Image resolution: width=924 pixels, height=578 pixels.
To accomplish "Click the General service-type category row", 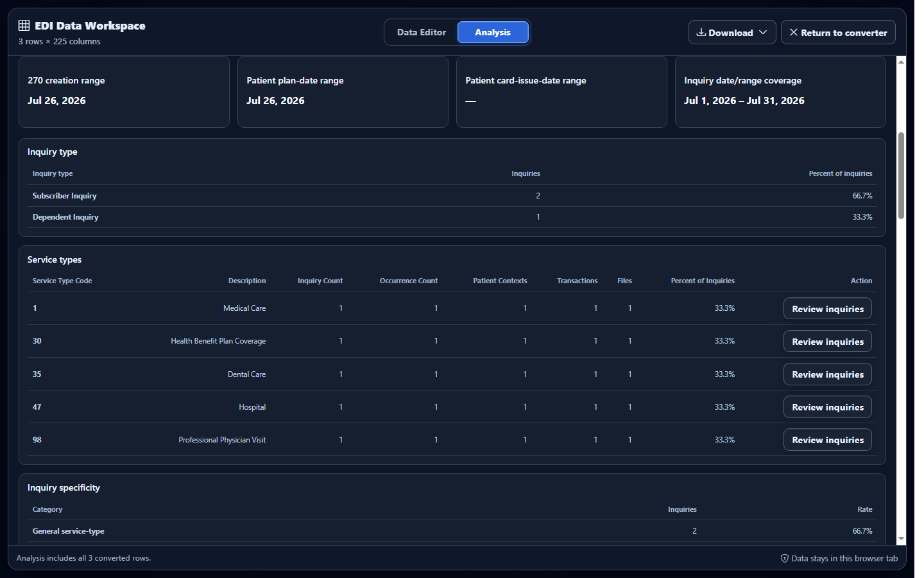I will tap(452, 531).
